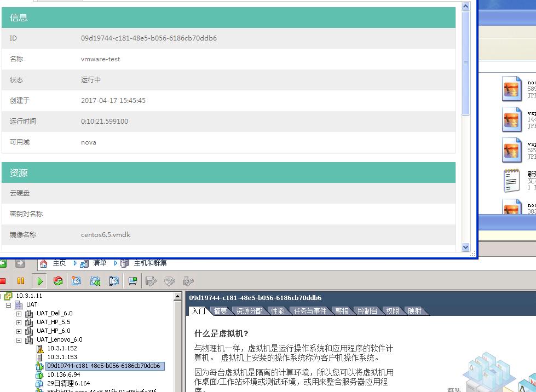536x392 pixels.
Task: Expand the UAT_HP_5.5 cluster node
Action: click(x=19, y=322)
